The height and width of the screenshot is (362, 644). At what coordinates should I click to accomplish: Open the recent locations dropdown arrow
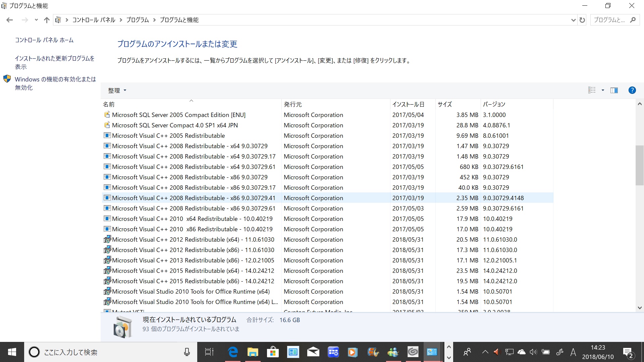click(x=36, y=20)
